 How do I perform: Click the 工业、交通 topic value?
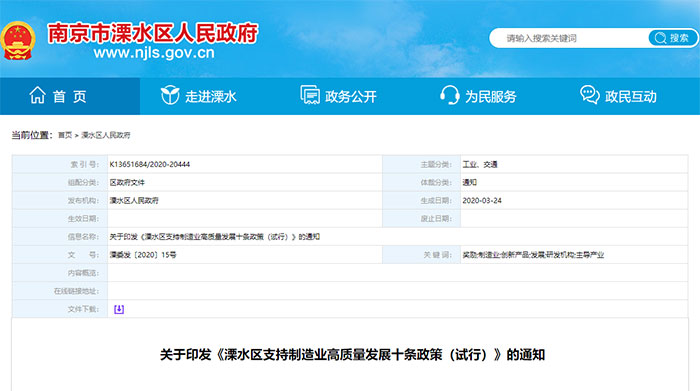click(x=479, y=164)
